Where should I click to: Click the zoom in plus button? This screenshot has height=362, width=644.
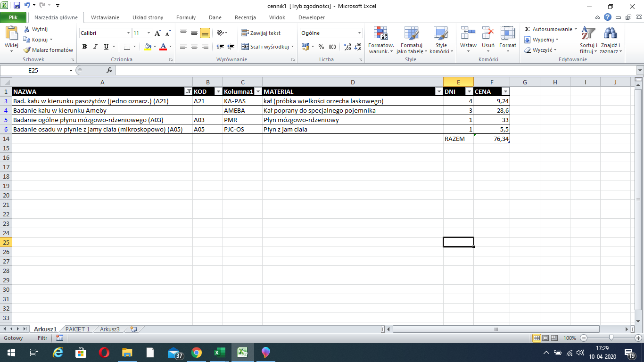click(639, 338)
